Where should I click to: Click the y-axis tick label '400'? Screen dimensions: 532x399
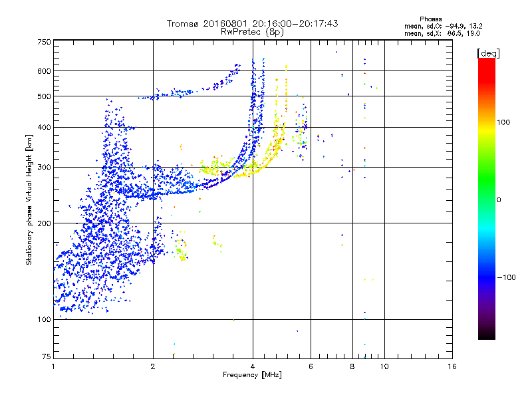45,128
